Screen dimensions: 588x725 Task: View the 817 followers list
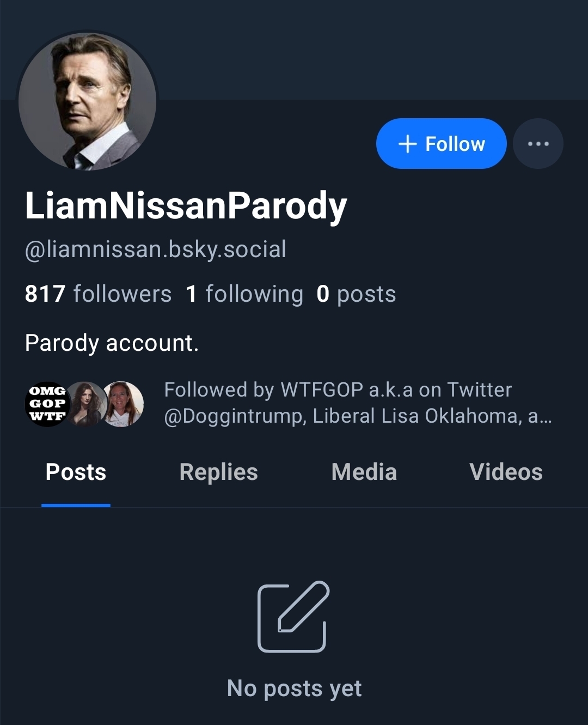(x=98, y=294)
